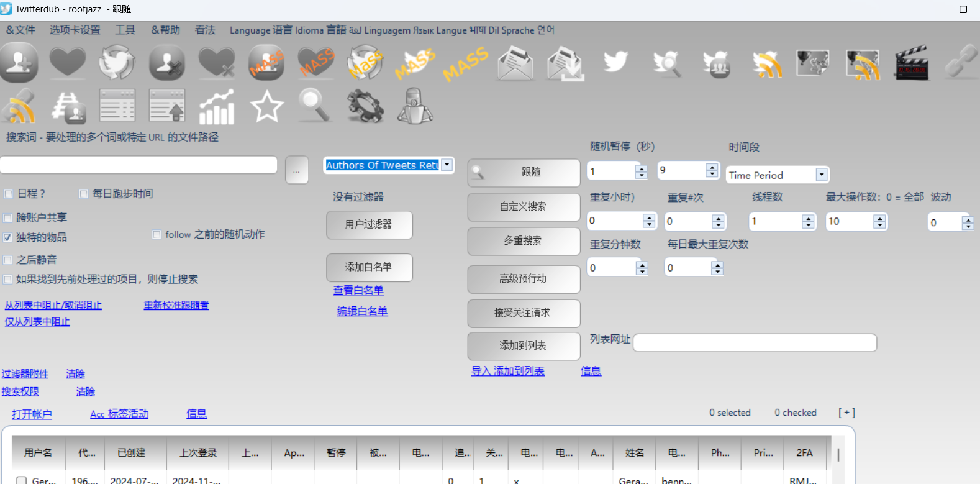Open the Time Period dropdown
Screen dimensions: 980x484
821,175
